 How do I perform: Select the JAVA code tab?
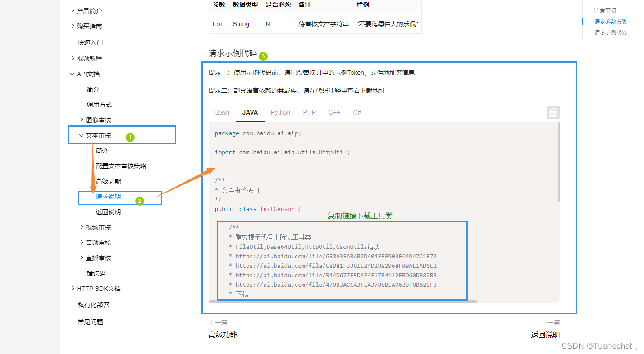[x=250, y=112]
